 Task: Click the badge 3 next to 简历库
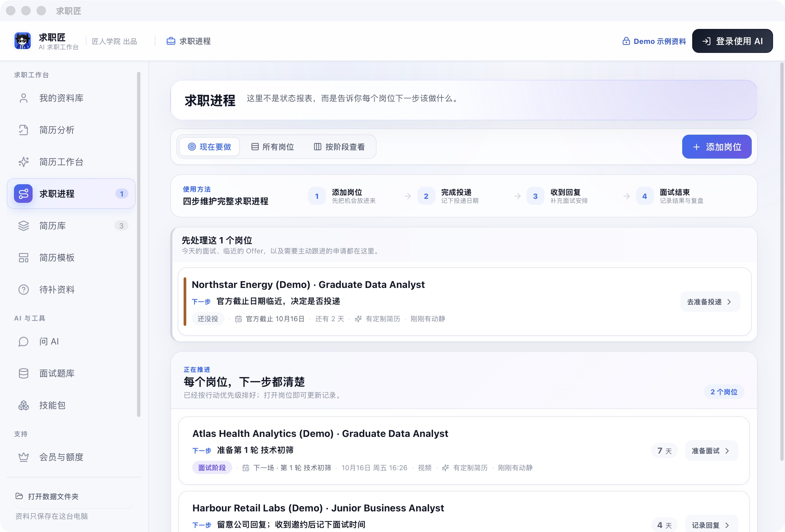121,226
